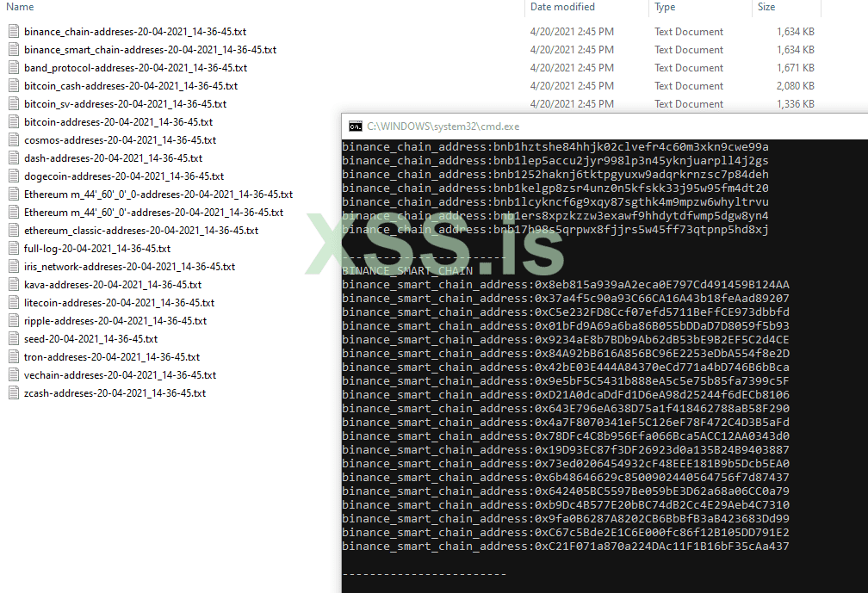Select ripple-addreses-20-04-2021_14-36-45.txt file name

pyautogui.click(x=115, y=321)
